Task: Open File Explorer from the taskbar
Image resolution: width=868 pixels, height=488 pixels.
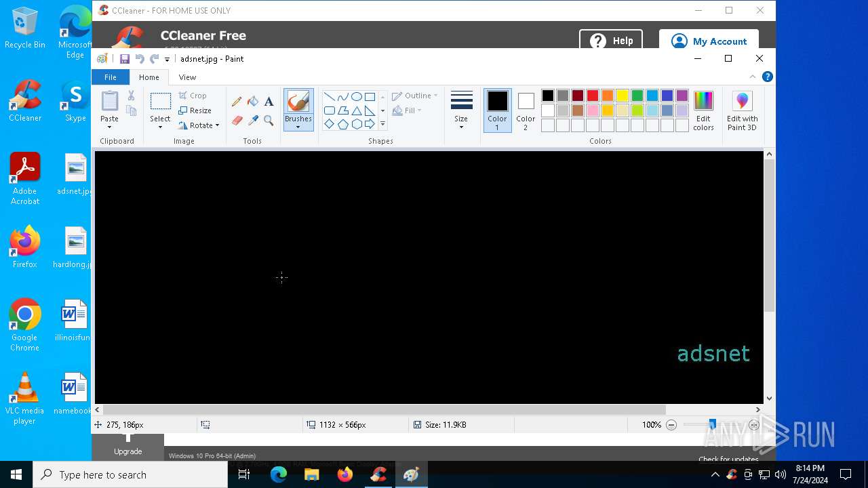Action: (x=312, y=474)
